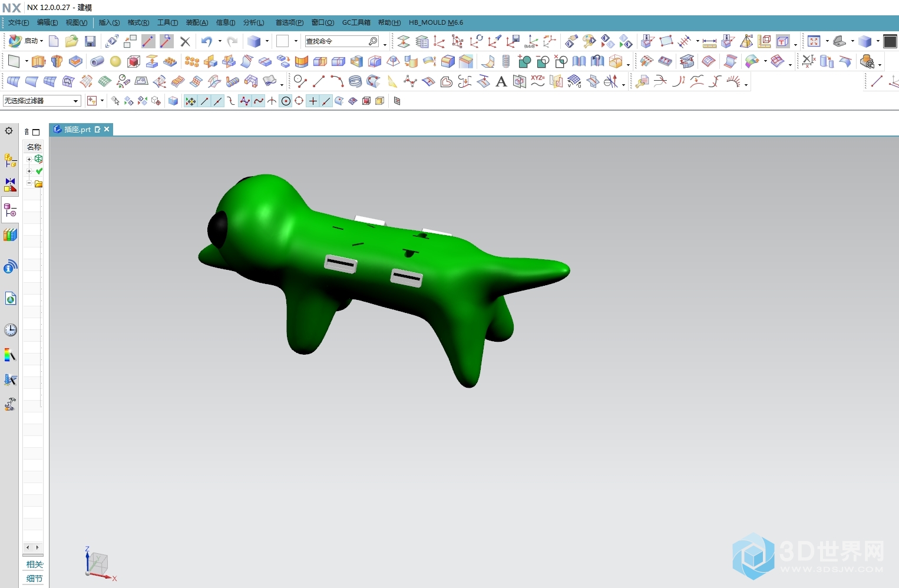899x588 pixels.
Task: Open the undo history dropdown arrow
Action: click(x=220, y=41)
